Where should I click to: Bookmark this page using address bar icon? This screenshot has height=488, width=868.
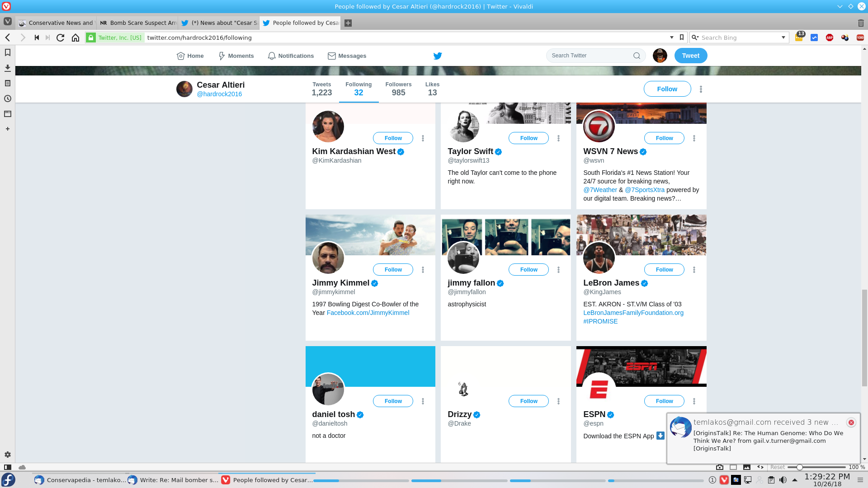(x=682, y=38)
